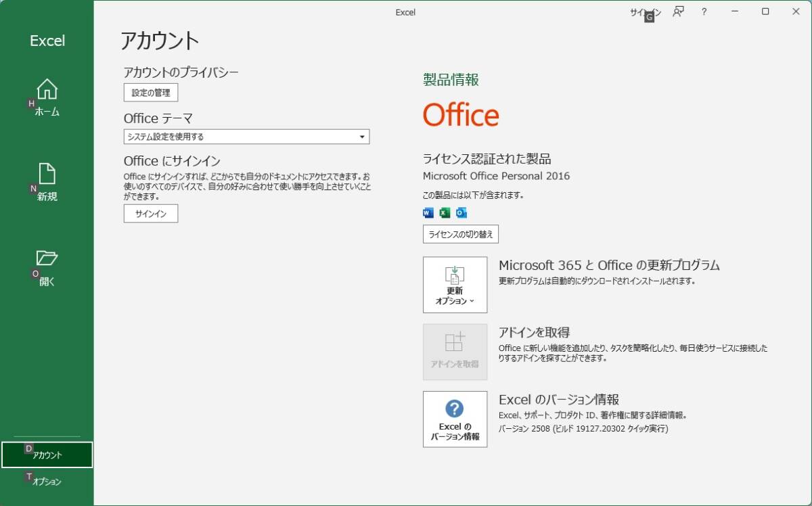Click the Help question mark in title bar
The image size is (812, 506).
704,11
